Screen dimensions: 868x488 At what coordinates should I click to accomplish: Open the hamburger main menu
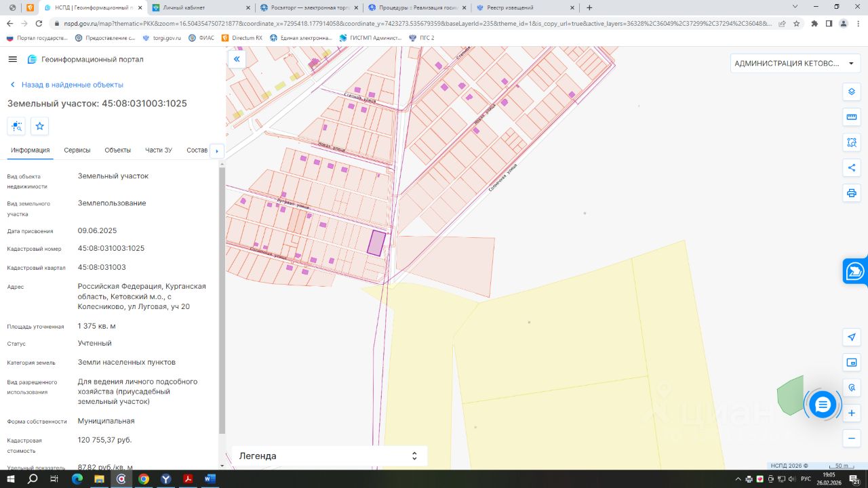tap(12, 60)
